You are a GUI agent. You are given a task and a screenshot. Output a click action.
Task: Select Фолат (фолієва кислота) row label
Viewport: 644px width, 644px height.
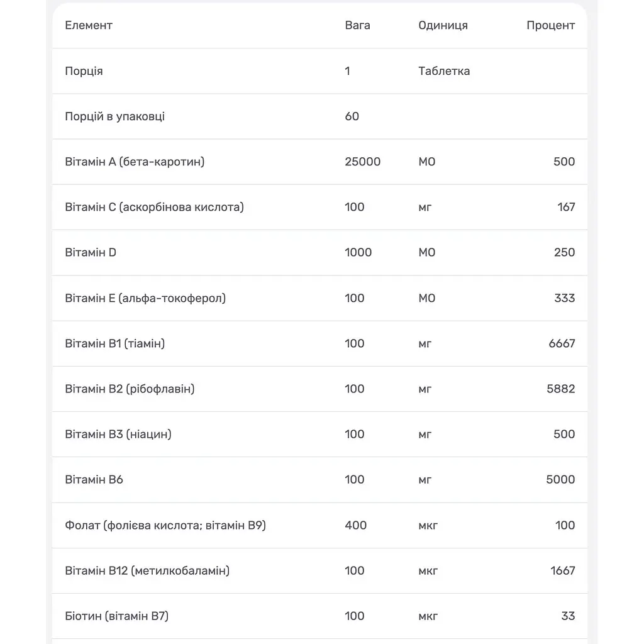tap(165, 525)
